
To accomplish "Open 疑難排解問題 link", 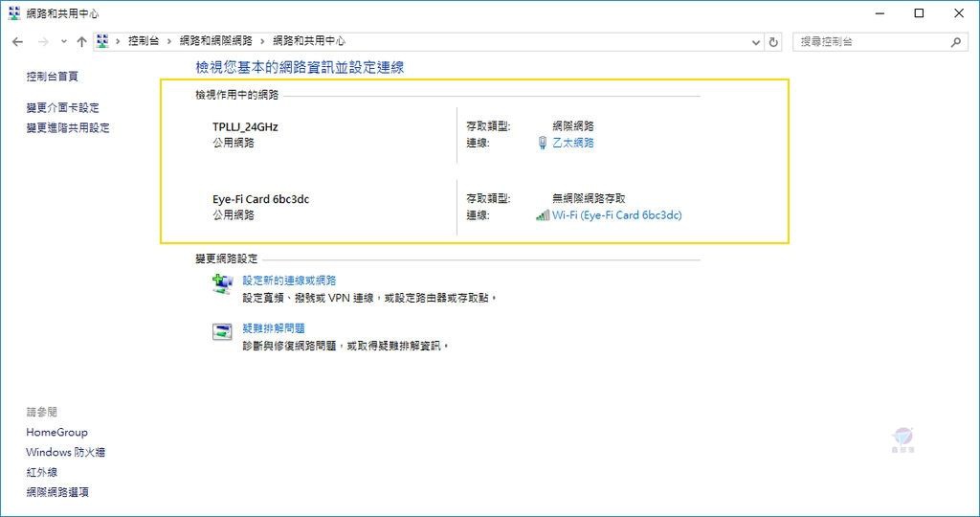I will 274,327.
